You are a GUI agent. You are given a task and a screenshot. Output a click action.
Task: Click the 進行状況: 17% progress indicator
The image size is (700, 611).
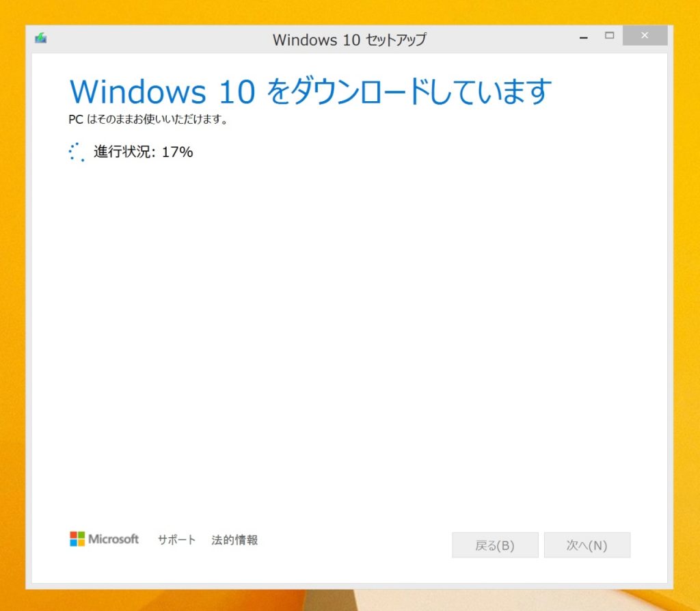point(142,152)
